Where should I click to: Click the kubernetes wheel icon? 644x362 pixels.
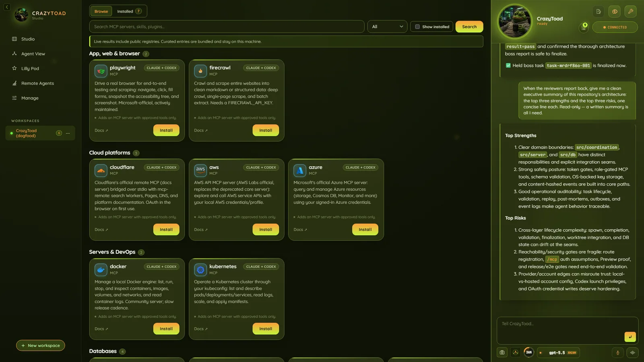point(200,269)
